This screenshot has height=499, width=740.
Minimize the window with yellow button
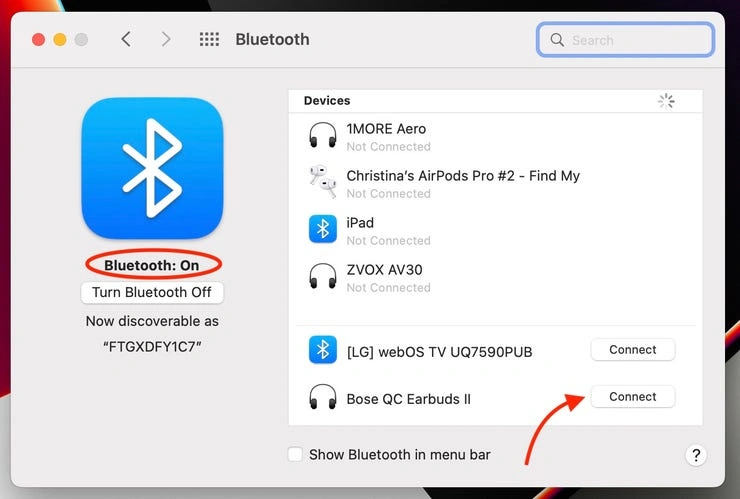(60, 39)
